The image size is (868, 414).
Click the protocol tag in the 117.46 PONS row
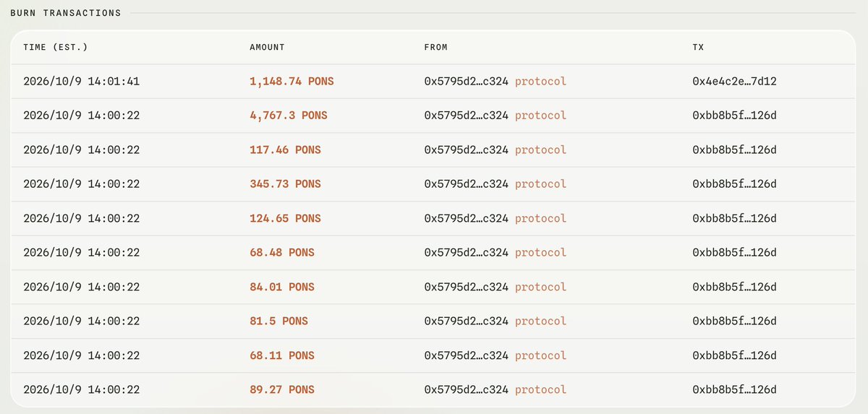[x=541, y=150]
